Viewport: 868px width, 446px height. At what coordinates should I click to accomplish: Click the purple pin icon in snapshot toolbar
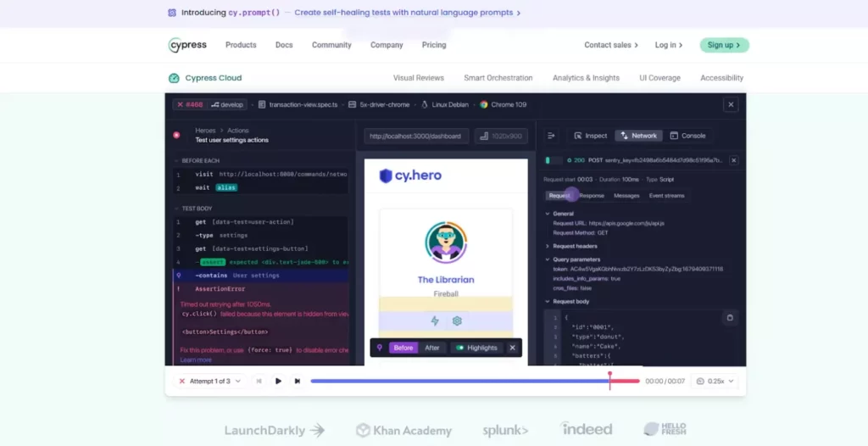coord(379,348)
